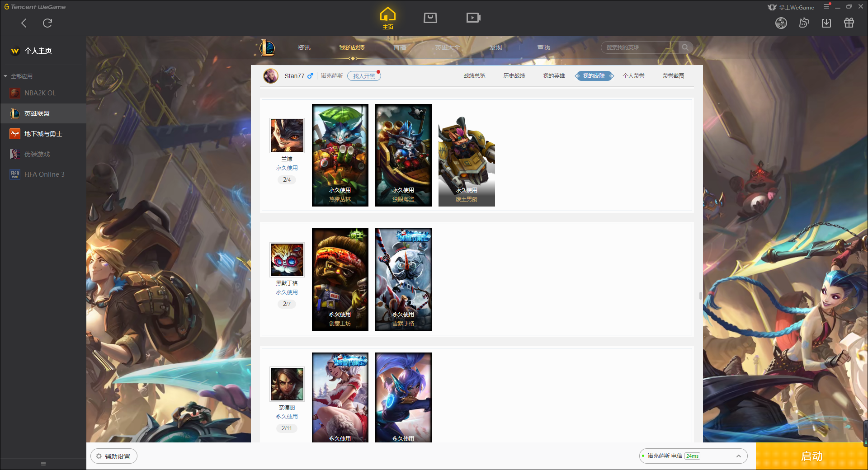
Task: Click the content panel scrollbar
Action: click(701, 296)
